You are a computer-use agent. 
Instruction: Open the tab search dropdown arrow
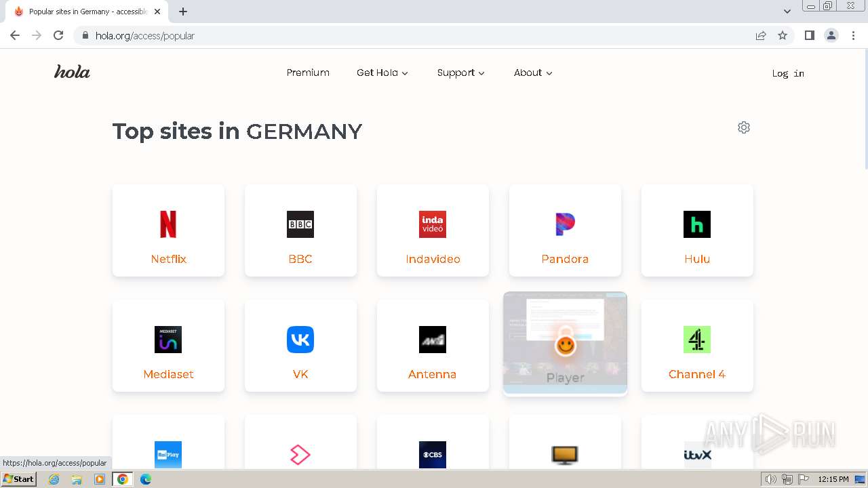(x=787, y=12)
